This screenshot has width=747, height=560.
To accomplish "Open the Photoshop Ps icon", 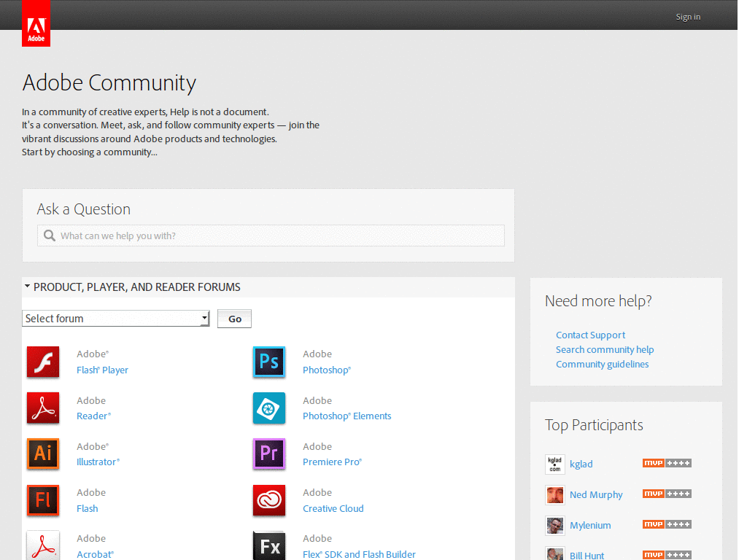I will coord(269,362).
